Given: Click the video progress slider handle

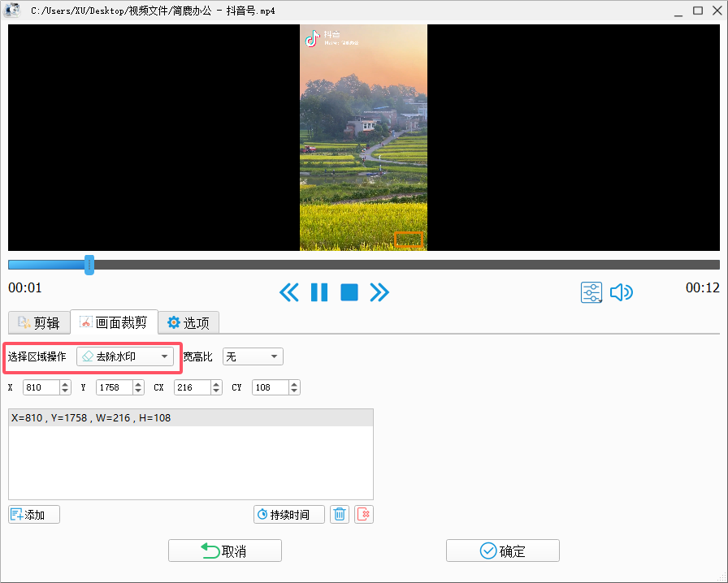Looking at the screenshot, I should pos(89,265).
